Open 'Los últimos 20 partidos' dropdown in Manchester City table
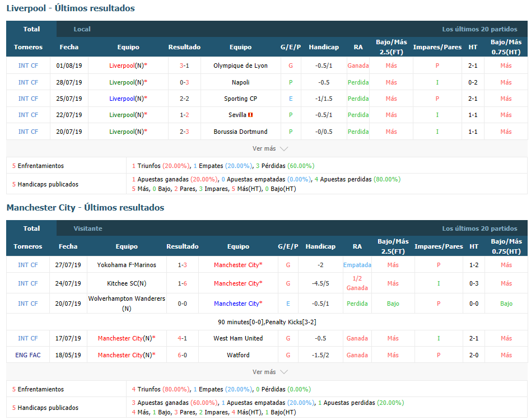 click(479, 228)
